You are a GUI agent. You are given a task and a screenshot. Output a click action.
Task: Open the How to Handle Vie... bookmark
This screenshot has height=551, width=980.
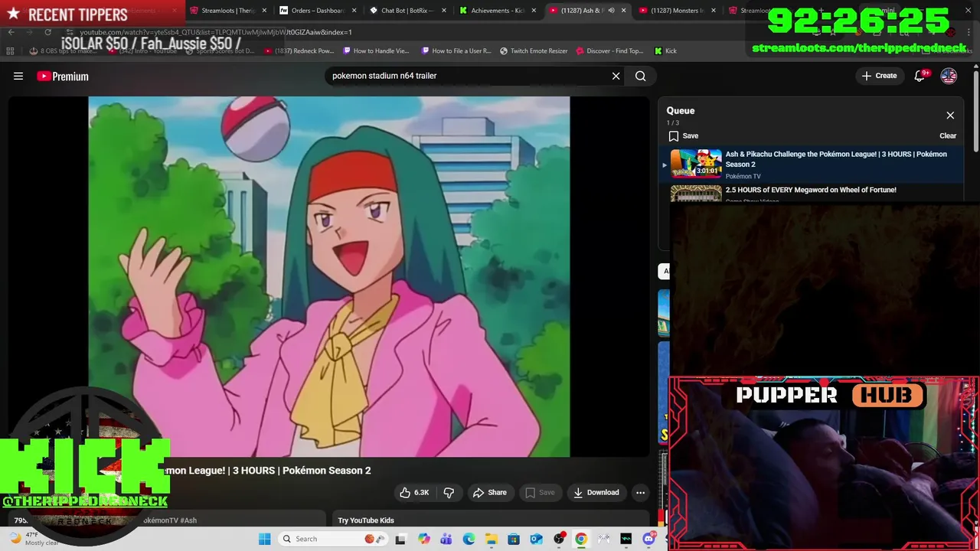[x=376, y=51]
